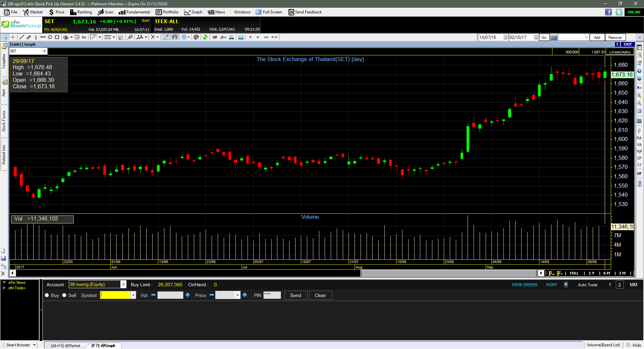Screen dimensions: 644x349
Task: Select the Sell radio button
Action: click(x=64, y=295)
